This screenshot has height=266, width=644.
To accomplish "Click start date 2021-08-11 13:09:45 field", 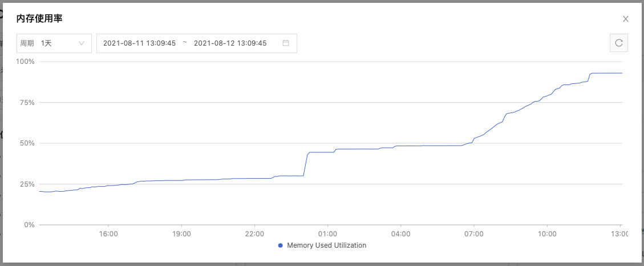I will pyautogui.click(x=139, y=43).
